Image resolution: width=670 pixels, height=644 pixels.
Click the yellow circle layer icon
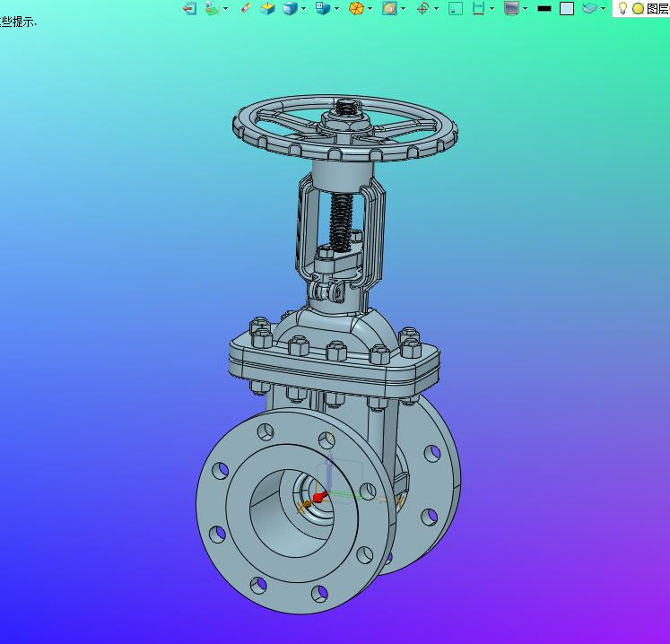638,9
